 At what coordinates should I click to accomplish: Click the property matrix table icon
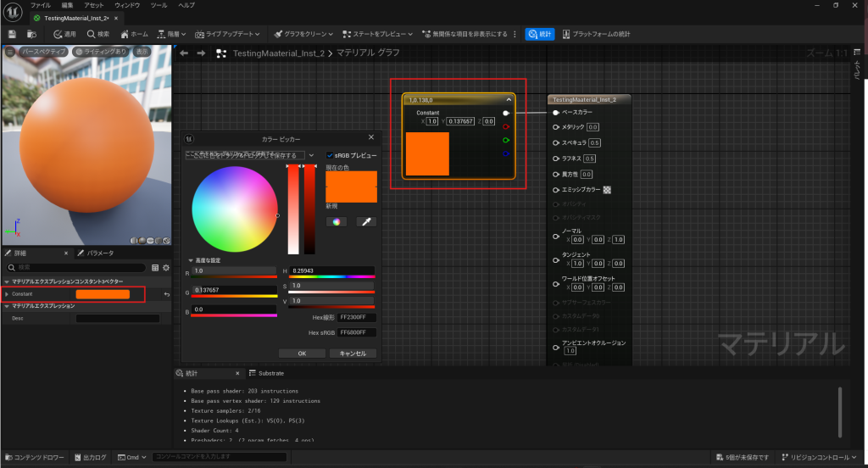pyautogui.click(x=155, y=267)
